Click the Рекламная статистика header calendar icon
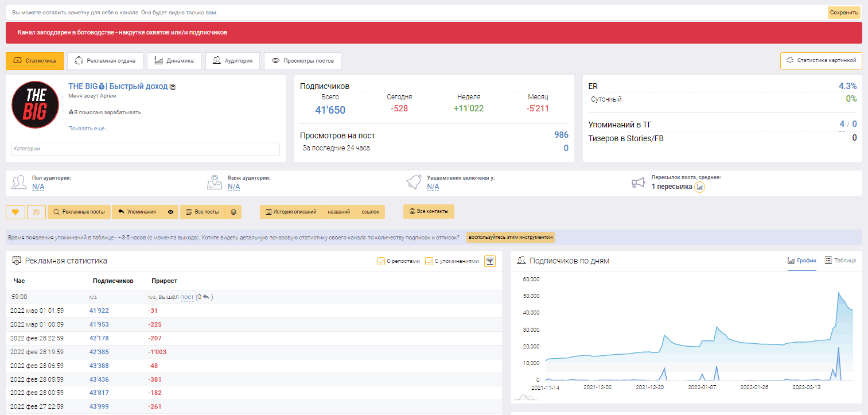The height and width of the screenshot is (415, 868). pyautogui.click(x=17, y=261)
